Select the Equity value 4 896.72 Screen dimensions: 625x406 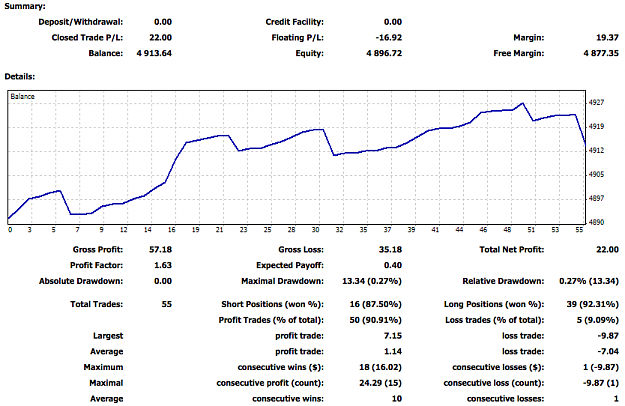pos(384,53)
